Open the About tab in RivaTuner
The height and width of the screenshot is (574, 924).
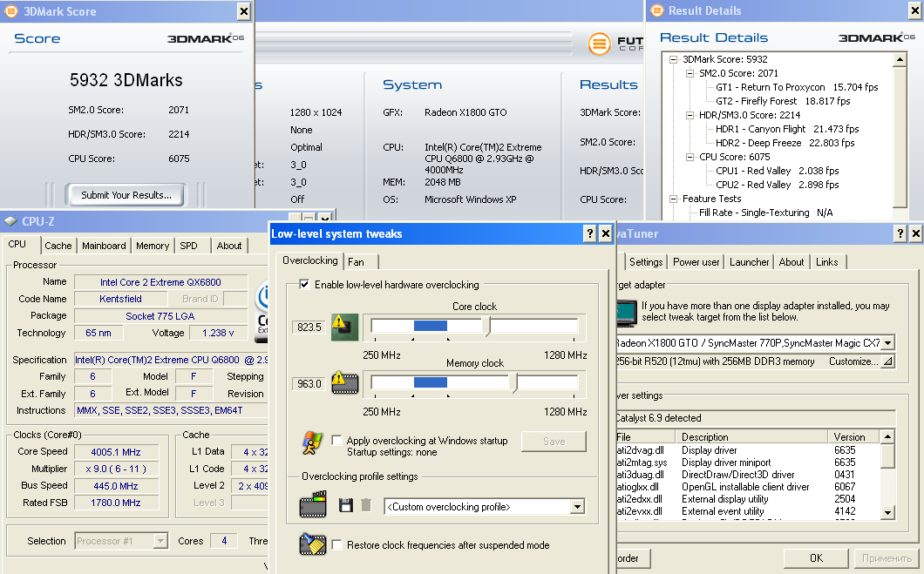click(x=791, y=262)
